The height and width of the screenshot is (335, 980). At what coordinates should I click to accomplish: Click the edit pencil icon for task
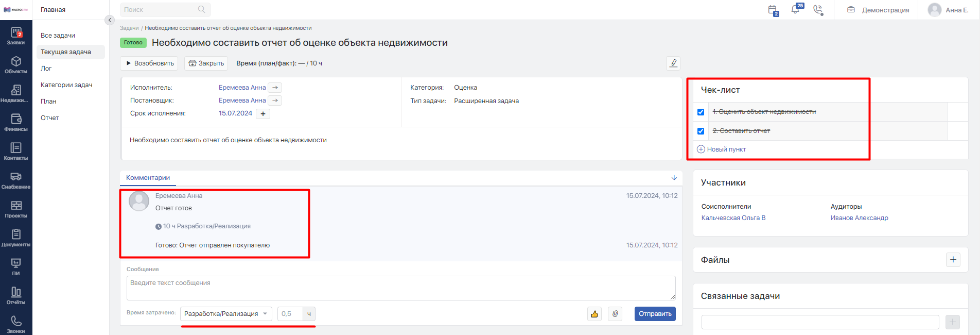pos(673,63)
